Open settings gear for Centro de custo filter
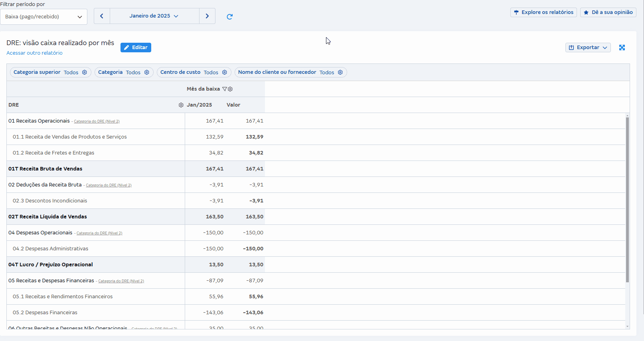The height and width of the screenshot is (341, 644). (x=225, y=72)
